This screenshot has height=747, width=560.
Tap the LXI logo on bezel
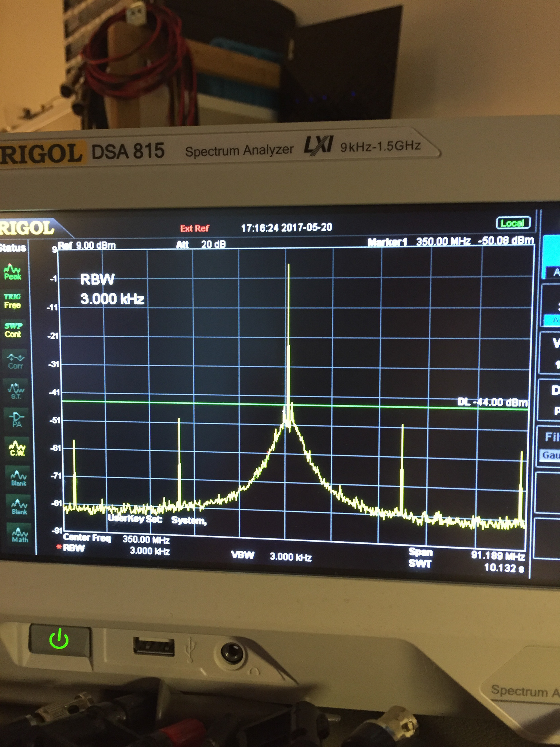pyautogui.click(x=318, y=145)
